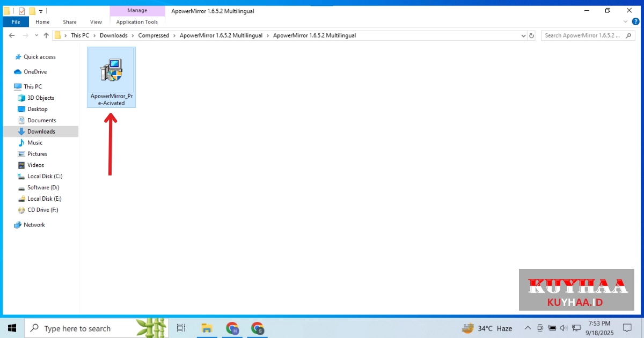644x338 pixels.
Task: Click Downloads in the address breadcrumb
Action: (114, 35)
